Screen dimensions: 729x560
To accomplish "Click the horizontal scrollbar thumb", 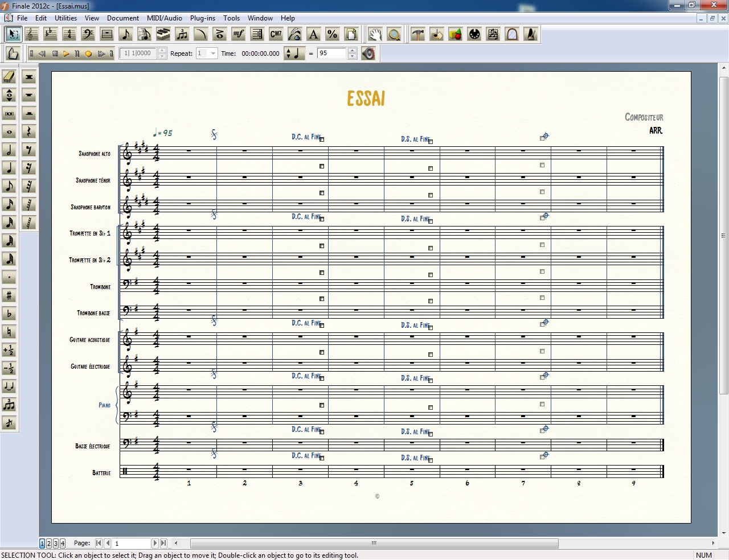I will 374,543.
